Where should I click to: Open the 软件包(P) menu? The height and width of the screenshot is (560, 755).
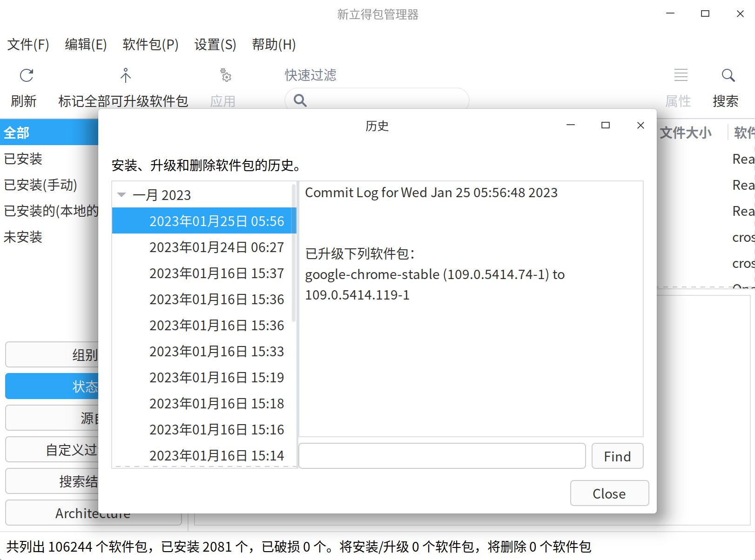tap(150, 45)
